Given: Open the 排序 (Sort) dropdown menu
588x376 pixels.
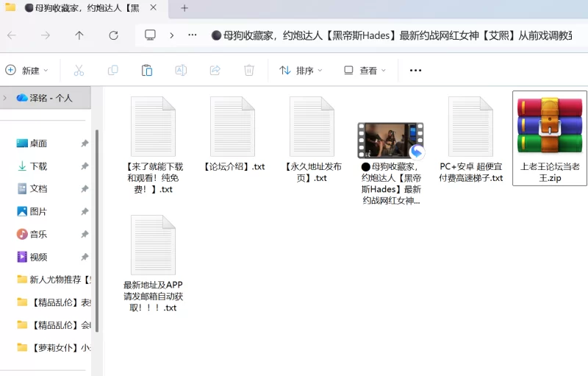Looking at the screenshot, I should [301, 71].
